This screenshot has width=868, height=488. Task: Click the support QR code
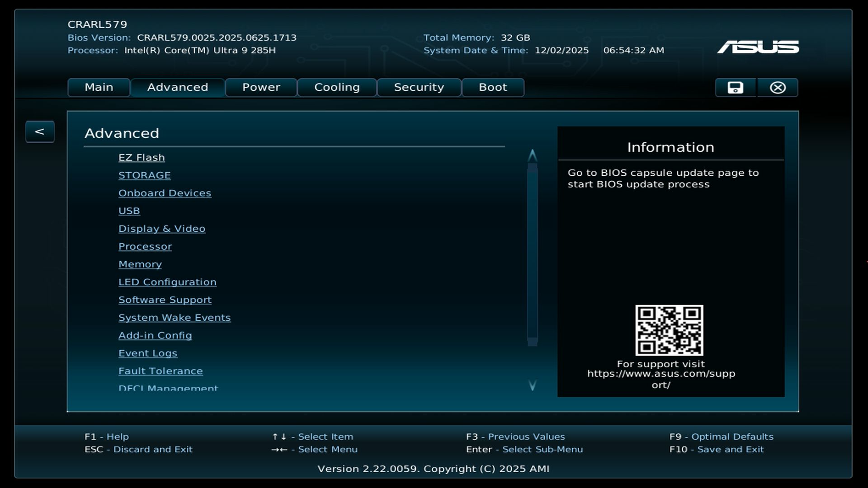coord(669,330)
